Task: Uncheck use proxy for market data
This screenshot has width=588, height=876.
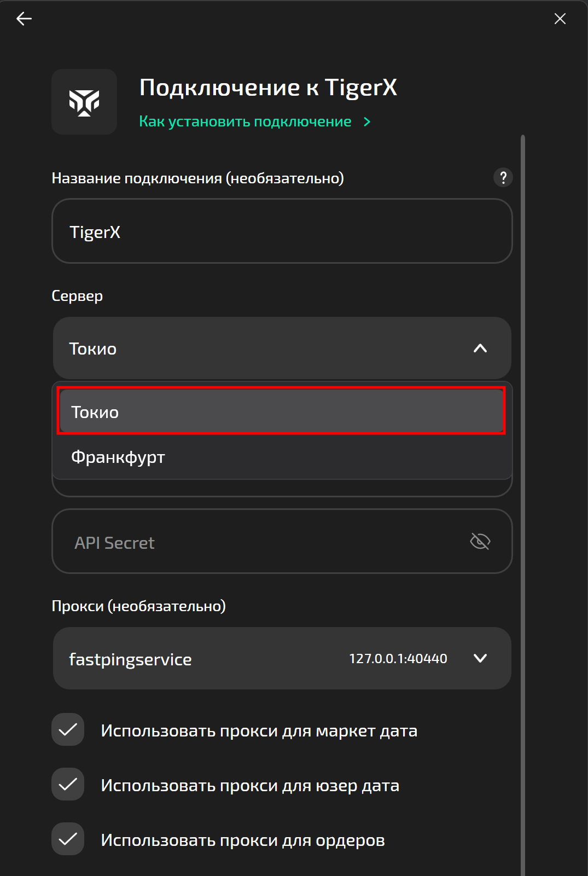Action: pyautogui.click(x=68, y=729)
